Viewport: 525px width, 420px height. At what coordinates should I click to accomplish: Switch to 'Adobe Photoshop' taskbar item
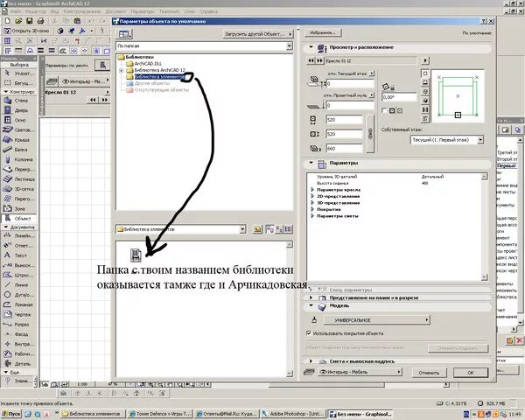click(x=294, y=414)
